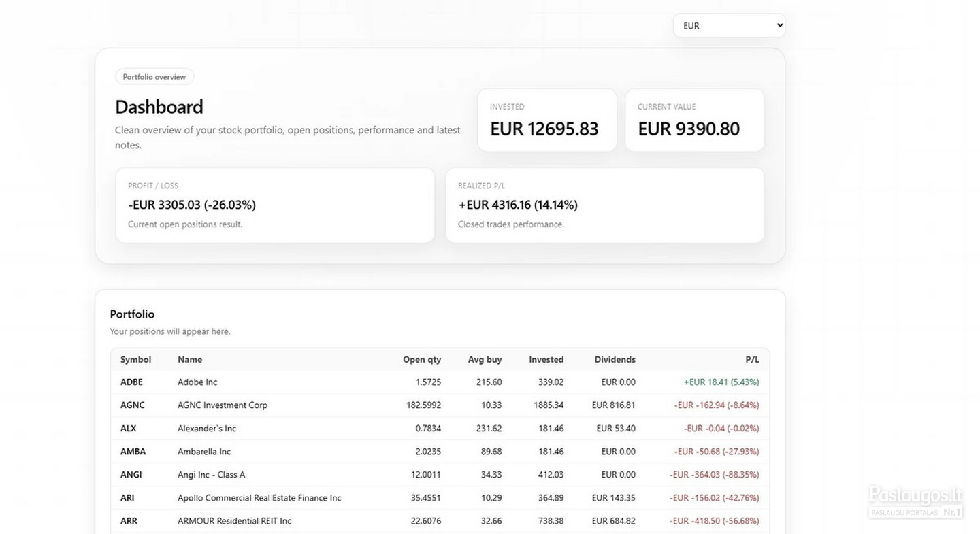The image size is (980, 534).
Task: Select the Invested EUR 12695.83 card
Action: click(547, 120)
